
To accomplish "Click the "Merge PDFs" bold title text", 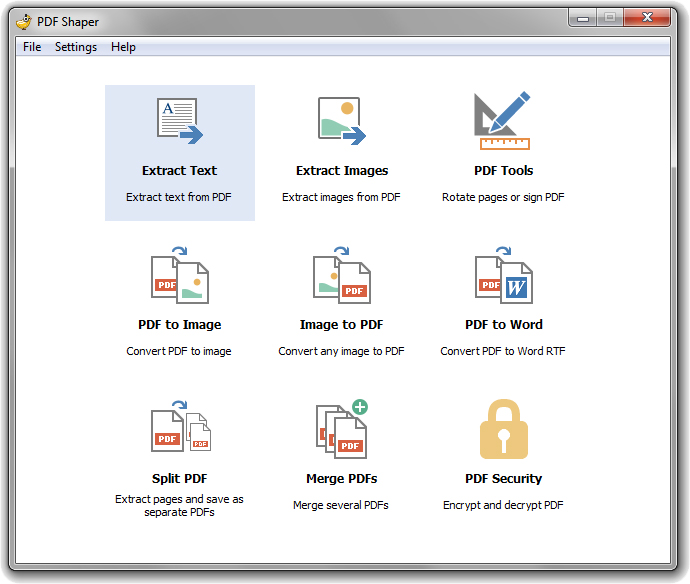I will (x=341, y=479).
